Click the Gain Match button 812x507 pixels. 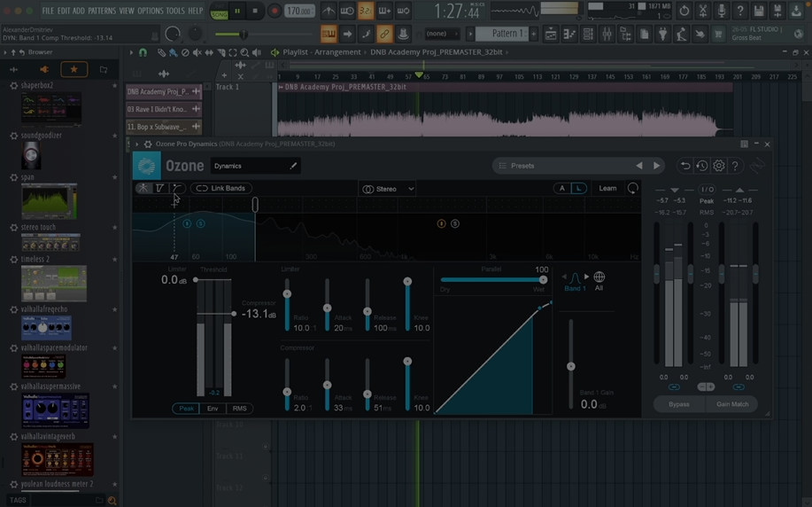732,404
